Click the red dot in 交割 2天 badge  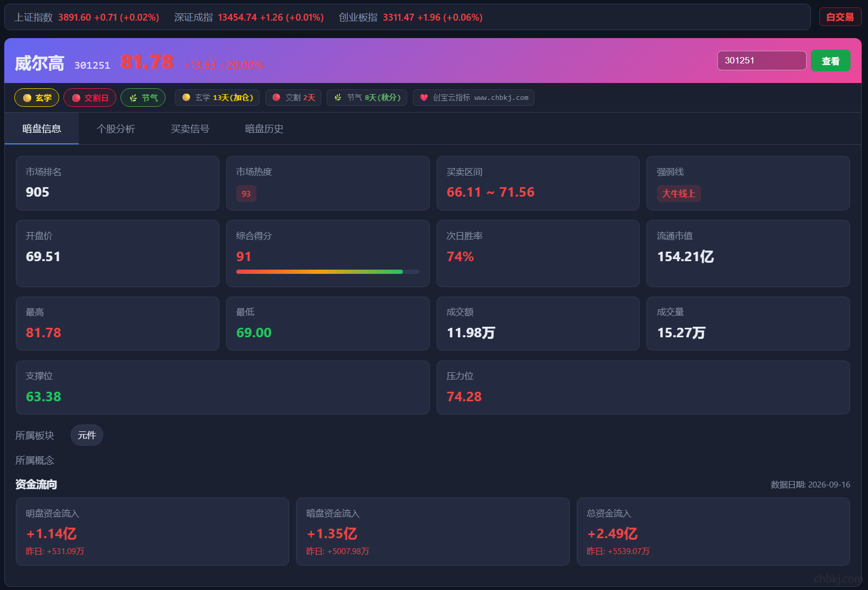[x=276, y=97]
